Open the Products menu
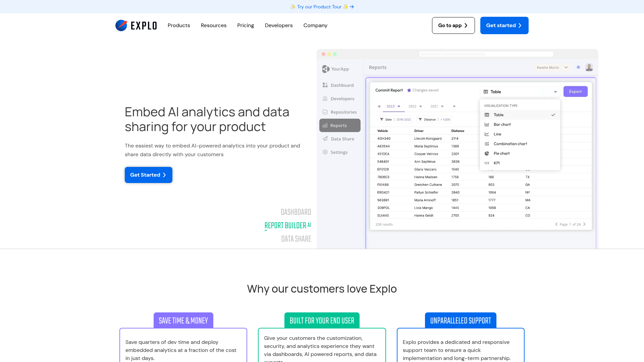This screenshot has height=362, width=644. tap(179, 25)
